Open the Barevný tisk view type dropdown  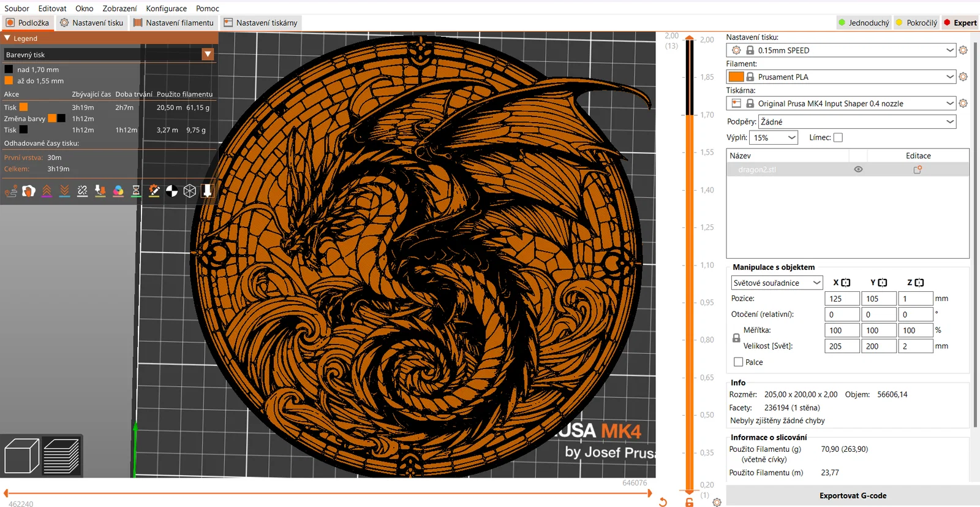109,55
